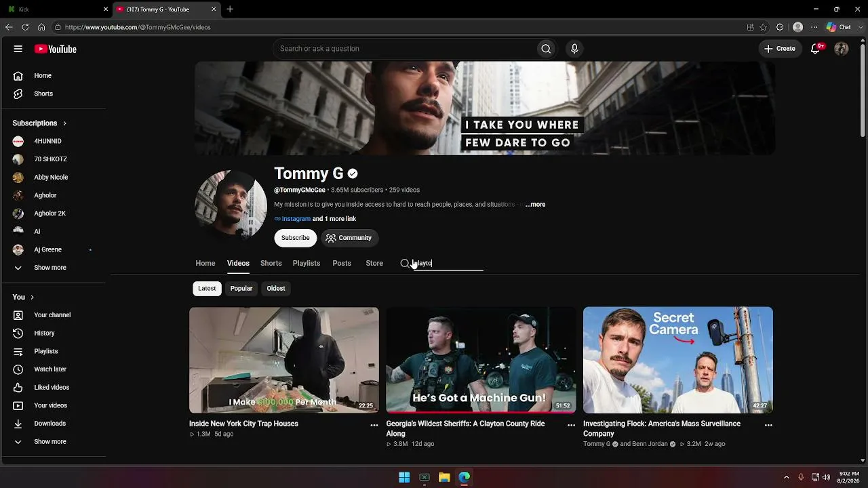Add this page to favorites with the star
The image size is (868, 488).
(764, 27)
